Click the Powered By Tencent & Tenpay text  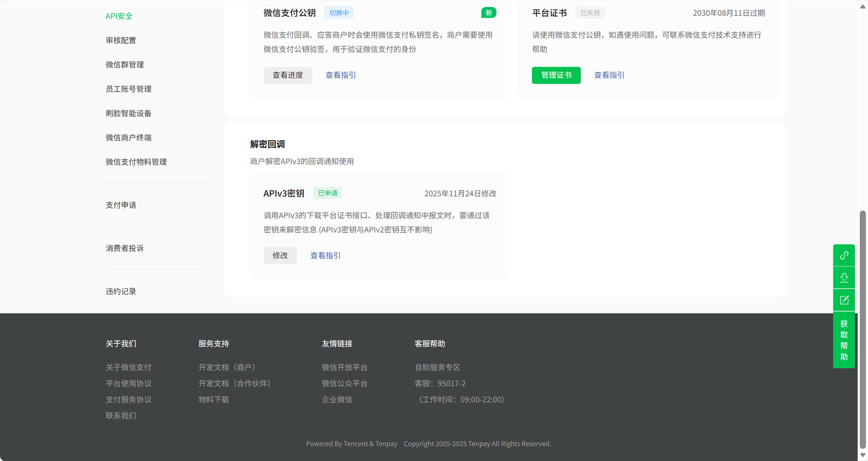[352, 444]
